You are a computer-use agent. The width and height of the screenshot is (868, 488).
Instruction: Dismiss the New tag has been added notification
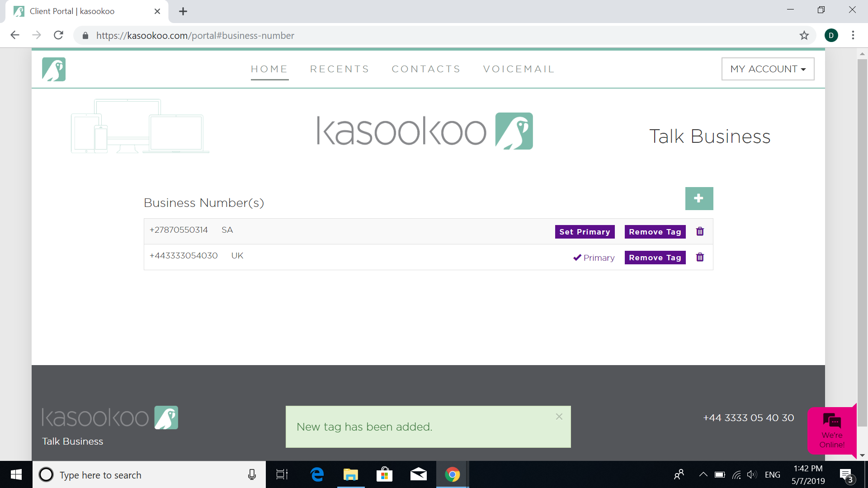coord(559,417)
